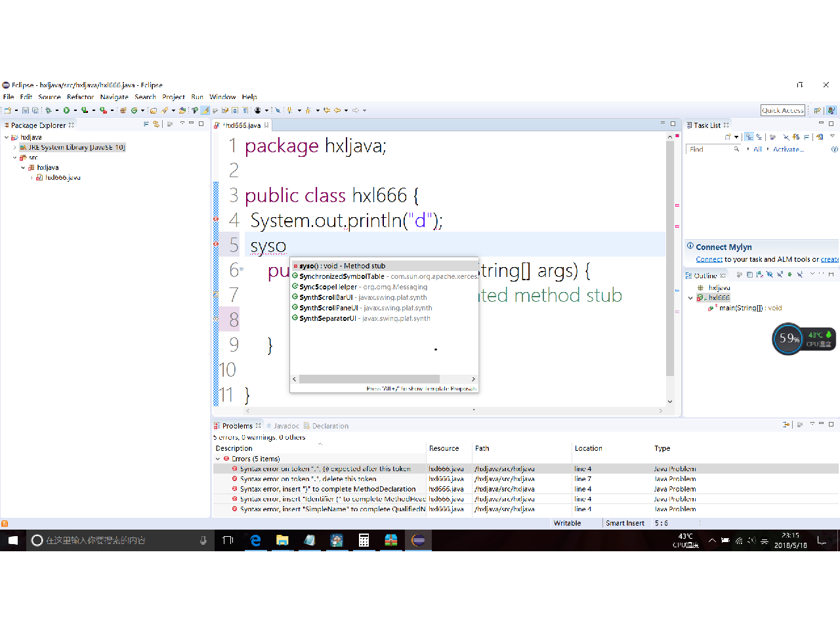
Task: Click the Save toolbar icon
Action: pyautogui.click(x=26, y=110)
